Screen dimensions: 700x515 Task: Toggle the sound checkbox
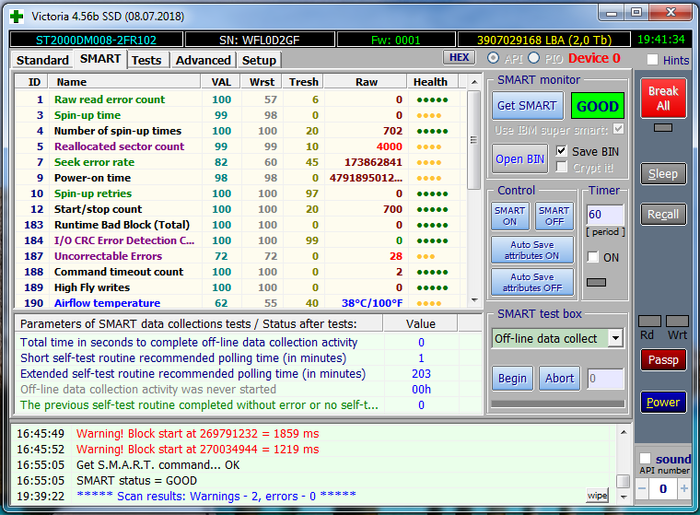pyautogui.click(x=645, y=458)
